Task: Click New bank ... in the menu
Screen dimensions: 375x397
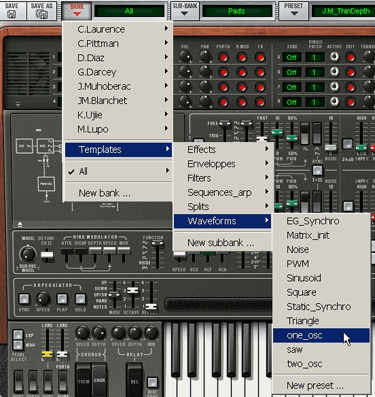Action: pos(118,193)
